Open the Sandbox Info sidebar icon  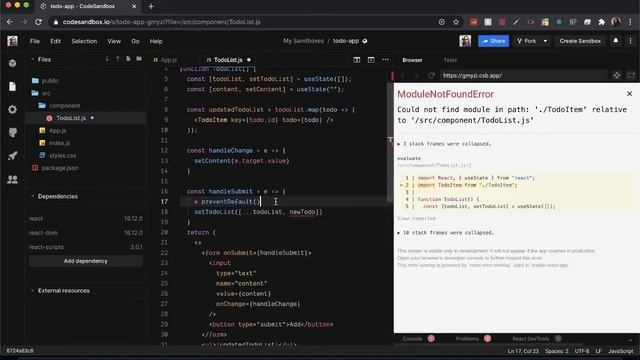click(13, 63)
